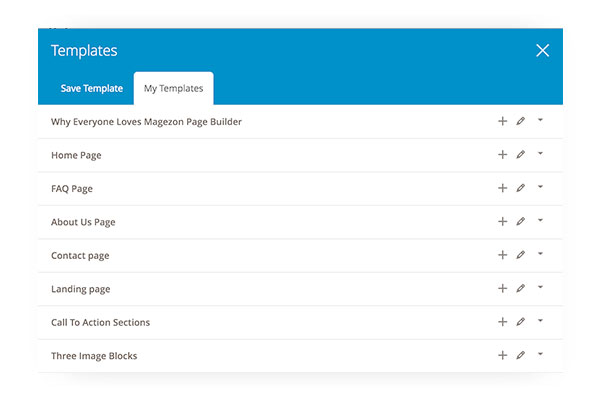Edit the Three Image Blocks template
Image resolution: width=600 pixels, height=400 pixels.
[520, 355]
